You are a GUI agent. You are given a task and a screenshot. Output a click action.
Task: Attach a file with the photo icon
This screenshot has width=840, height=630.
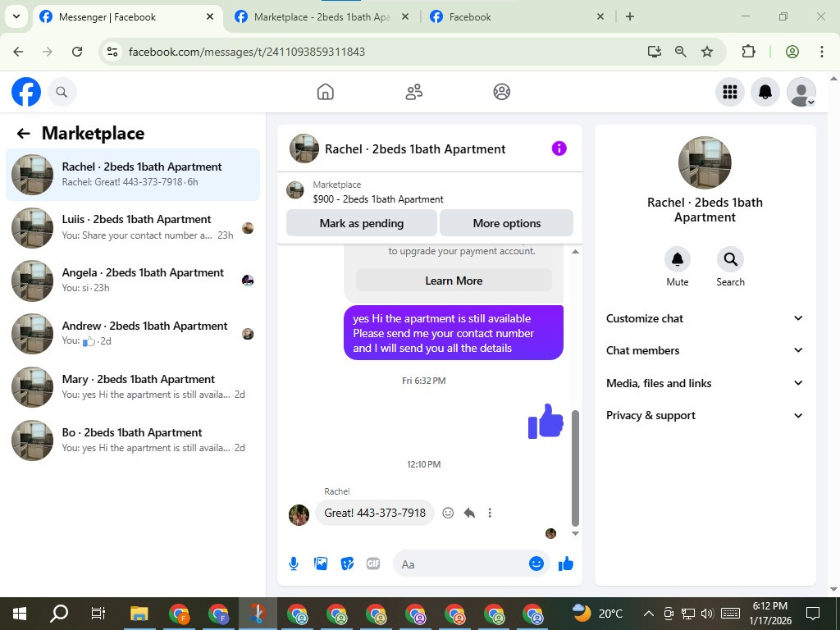coord(321,564)
